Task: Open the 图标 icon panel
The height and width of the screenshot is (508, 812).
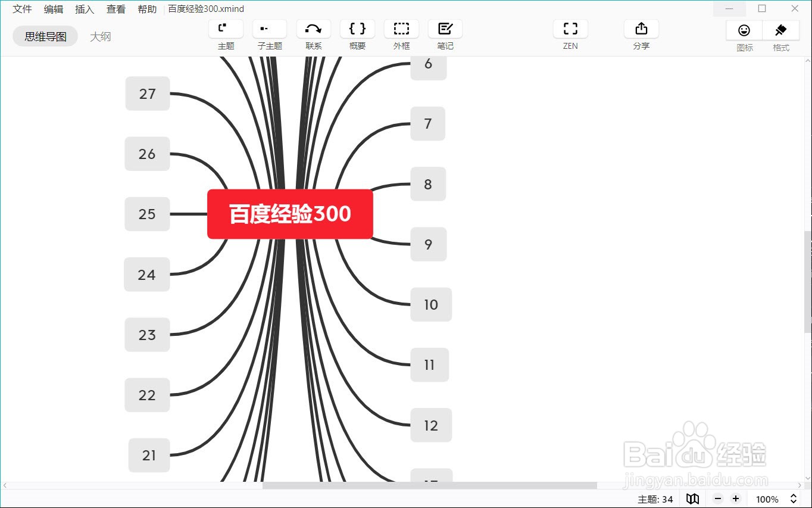Action: [x=744, y=30]
